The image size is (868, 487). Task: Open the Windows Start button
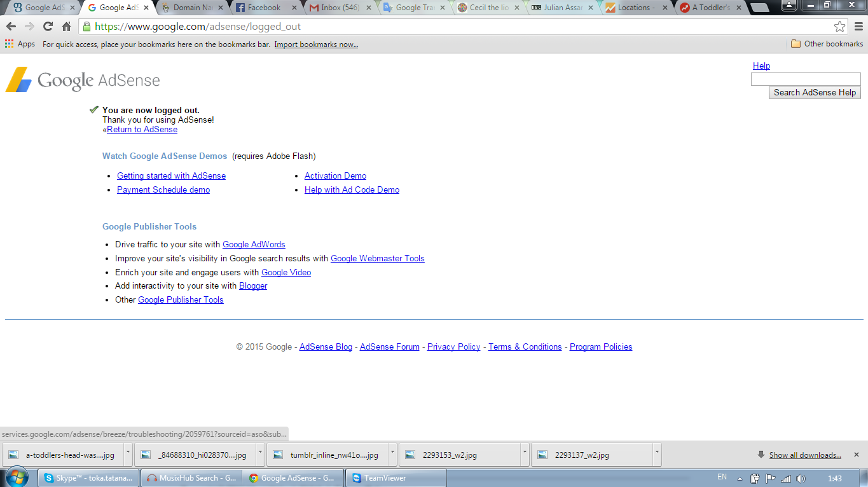point(17,477)
